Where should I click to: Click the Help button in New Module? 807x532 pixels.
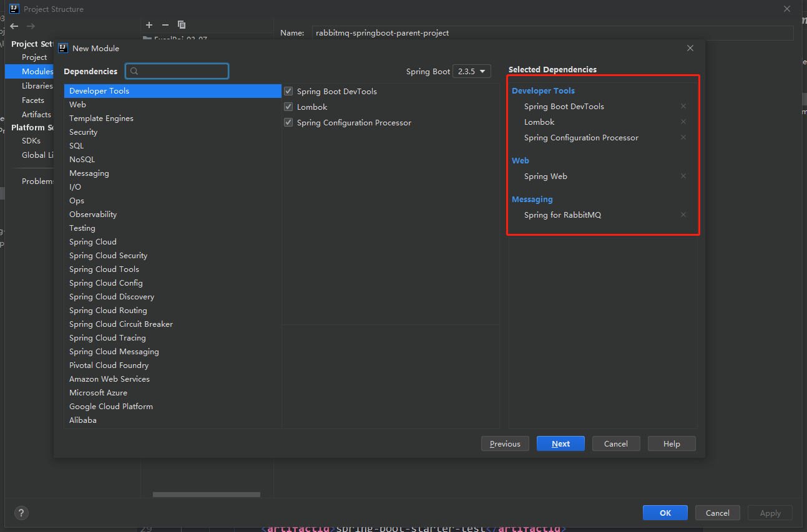672,444
